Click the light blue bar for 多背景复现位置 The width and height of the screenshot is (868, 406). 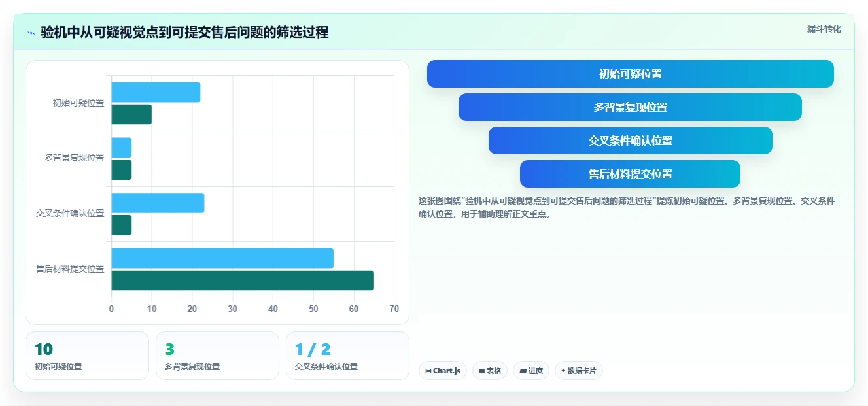coord(122,148)
